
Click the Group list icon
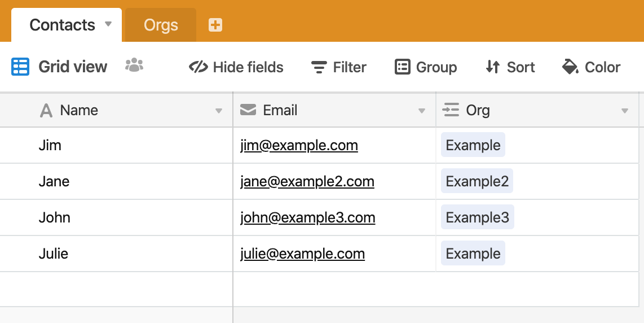(x=403, y=67)
